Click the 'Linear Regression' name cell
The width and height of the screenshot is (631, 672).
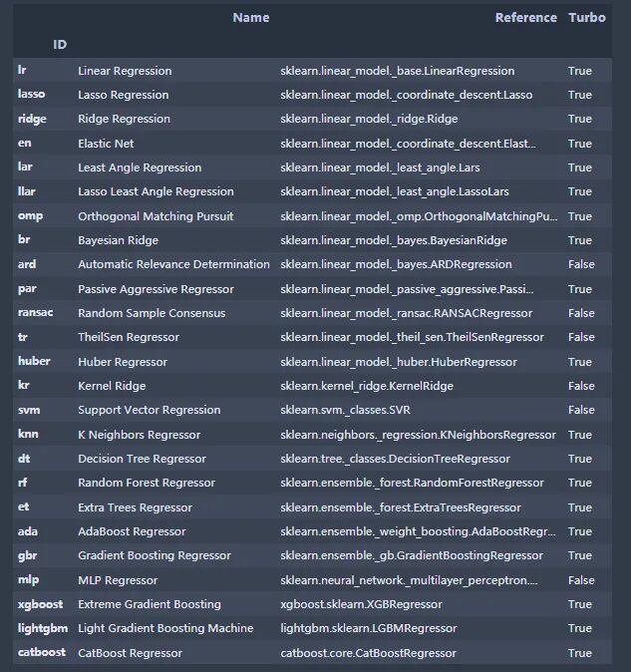tap(125, 71)
